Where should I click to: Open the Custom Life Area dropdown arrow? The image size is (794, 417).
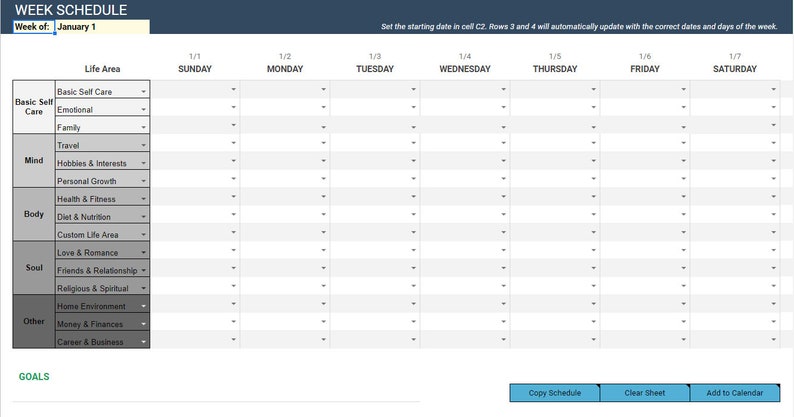point(143,235)
